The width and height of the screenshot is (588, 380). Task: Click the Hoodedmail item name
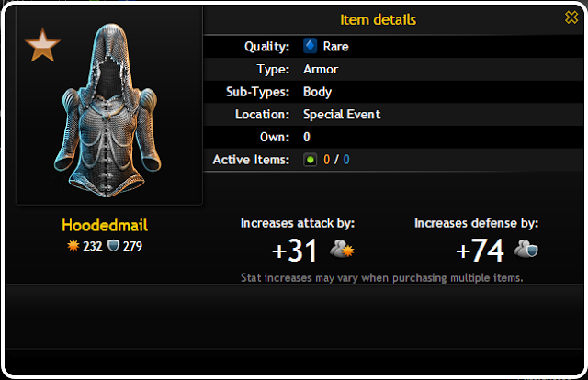[105, 225]
